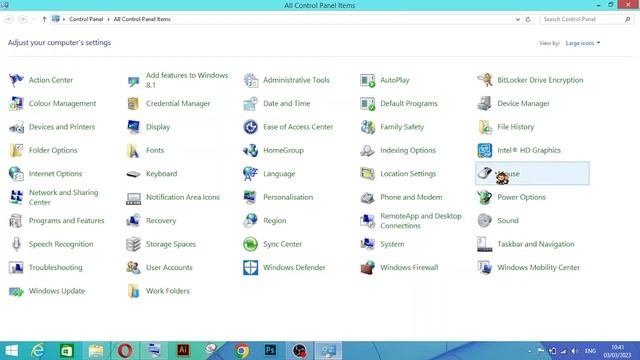Expand the address bar history dropdown arrow
The width and height of the screenshot is (640, 360).
(518, 19)
